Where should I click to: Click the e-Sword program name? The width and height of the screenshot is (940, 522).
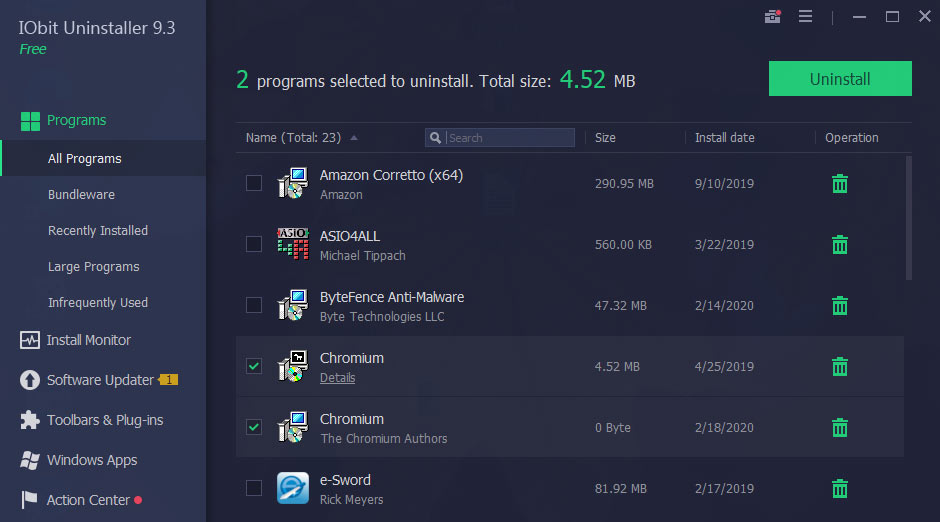pyautogui.click(x=345, y=480)
